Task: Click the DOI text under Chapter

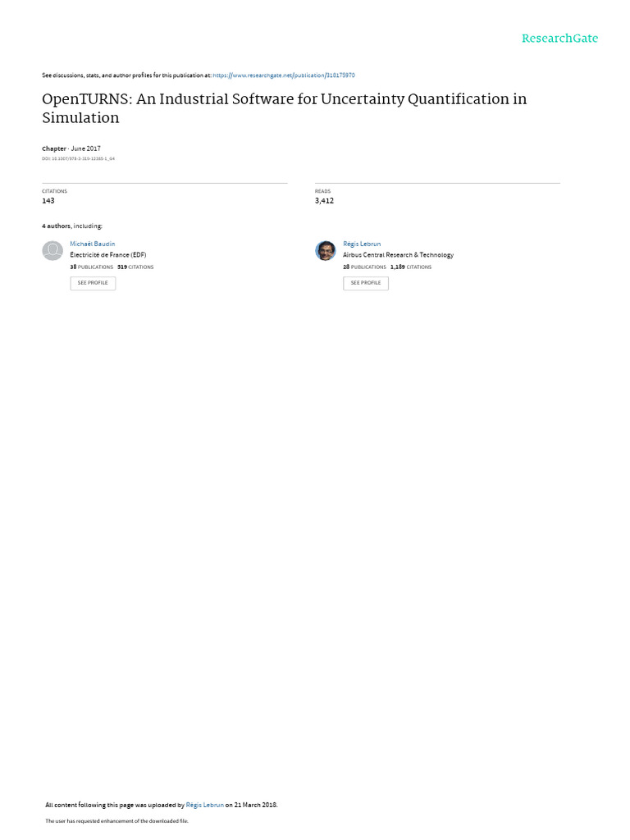Action: [79, 158]
